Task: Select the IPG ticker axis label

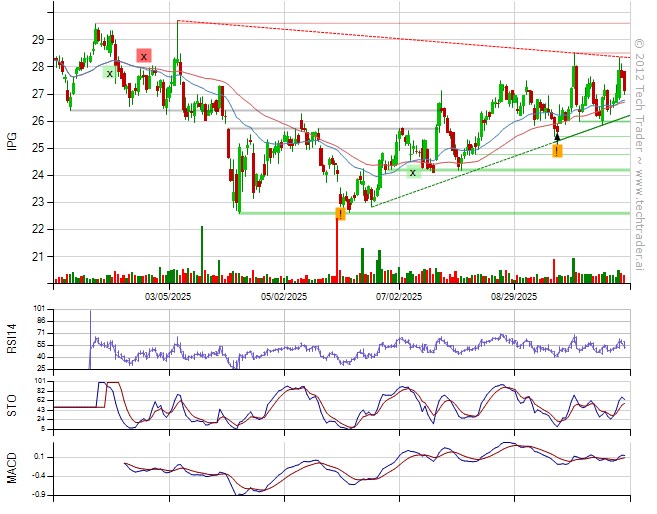Action: 12,143
